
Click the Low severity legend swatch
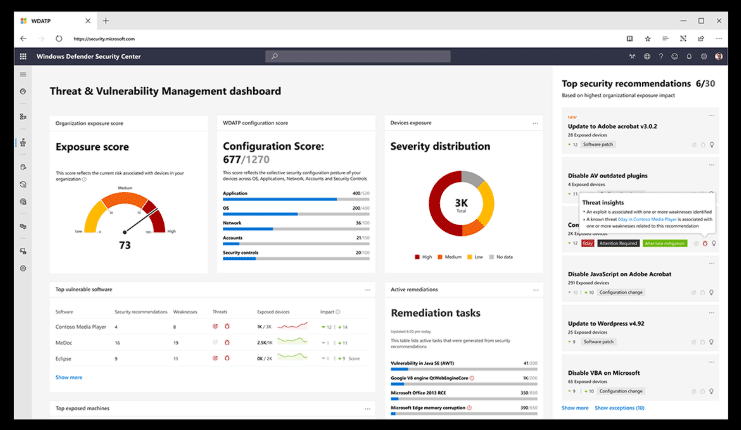[470, 257]
